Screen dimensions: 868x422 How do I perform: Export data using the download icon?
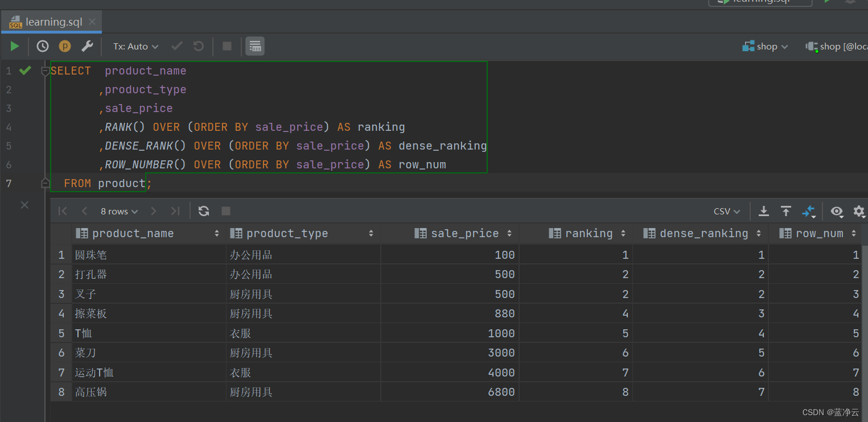[763, 210]
